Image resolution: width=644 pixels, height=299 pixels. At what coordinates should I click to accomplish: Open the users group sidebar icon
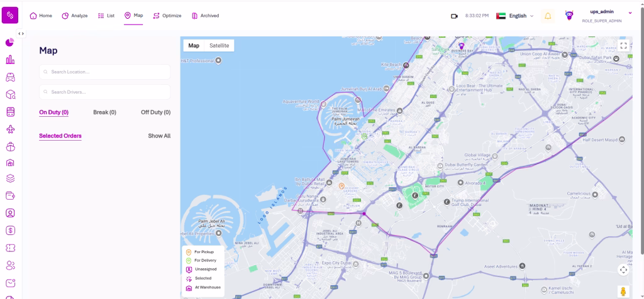10,265
